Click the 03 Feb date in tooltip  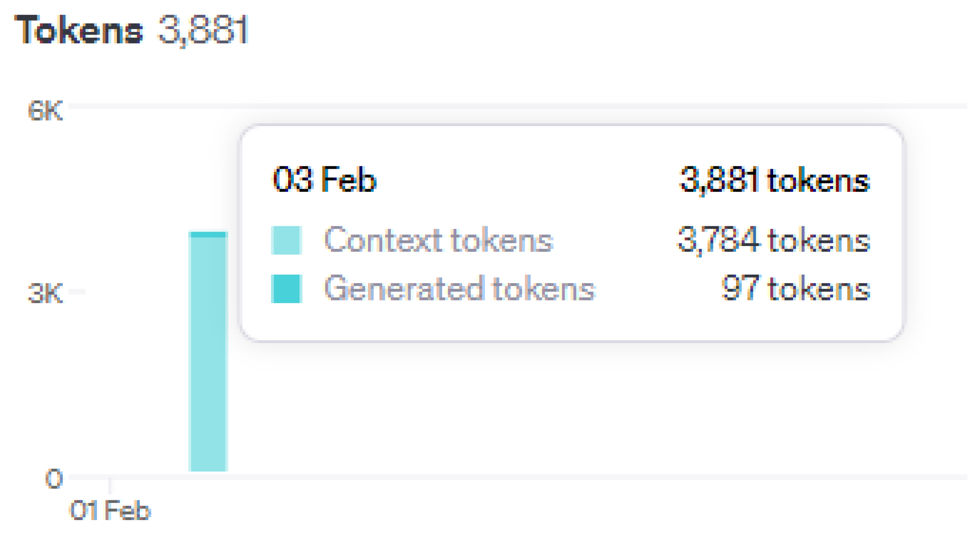324,179
